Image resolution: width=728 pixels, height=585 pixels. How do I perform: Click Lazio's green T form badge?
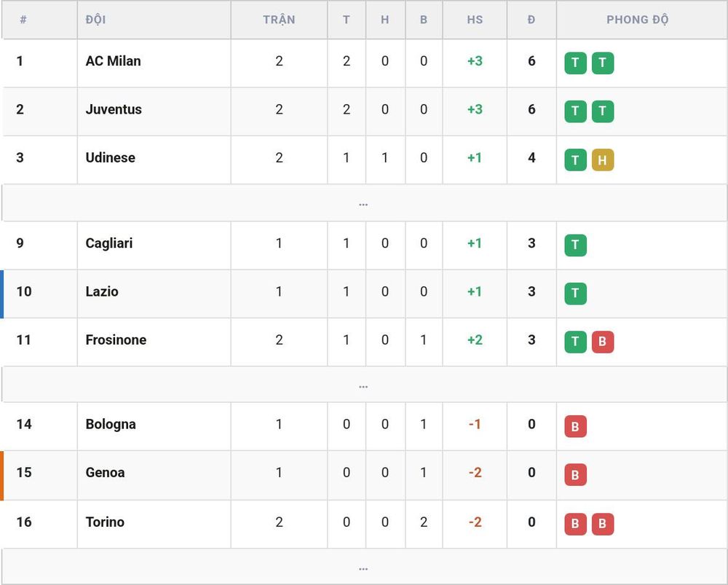click(x=575, y=294)
